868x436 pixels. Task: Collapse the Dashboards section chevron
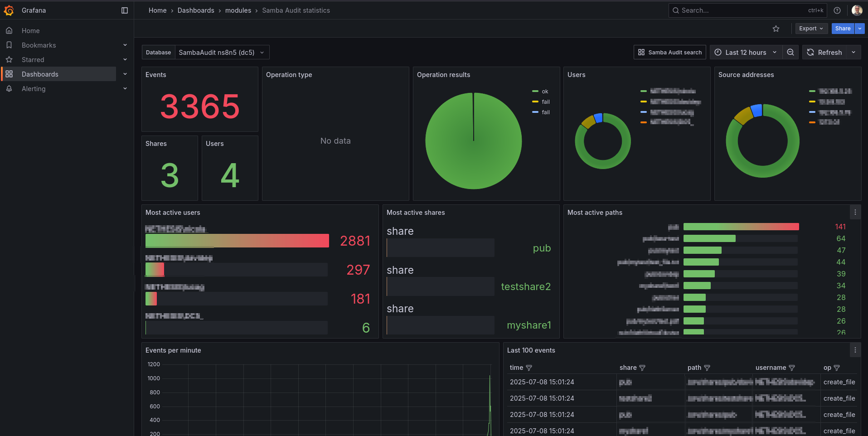[x=125, y=74]
